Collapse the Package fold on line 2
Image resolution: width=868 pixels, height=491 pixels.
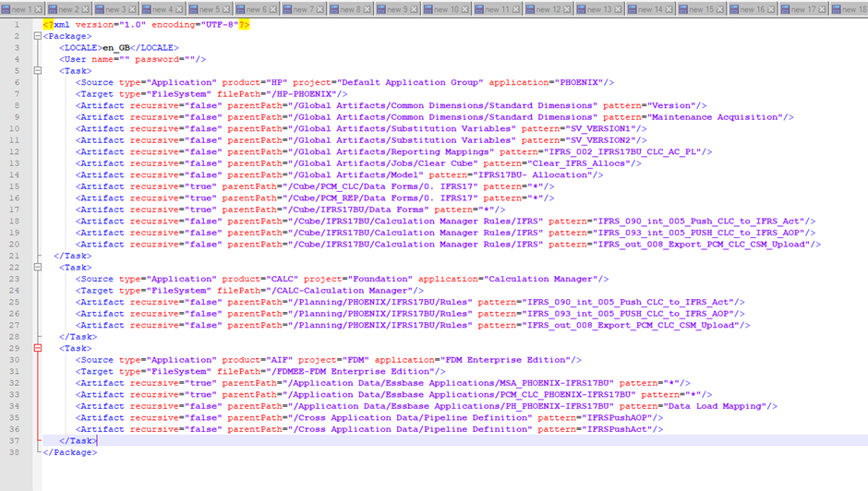[38, 36]
